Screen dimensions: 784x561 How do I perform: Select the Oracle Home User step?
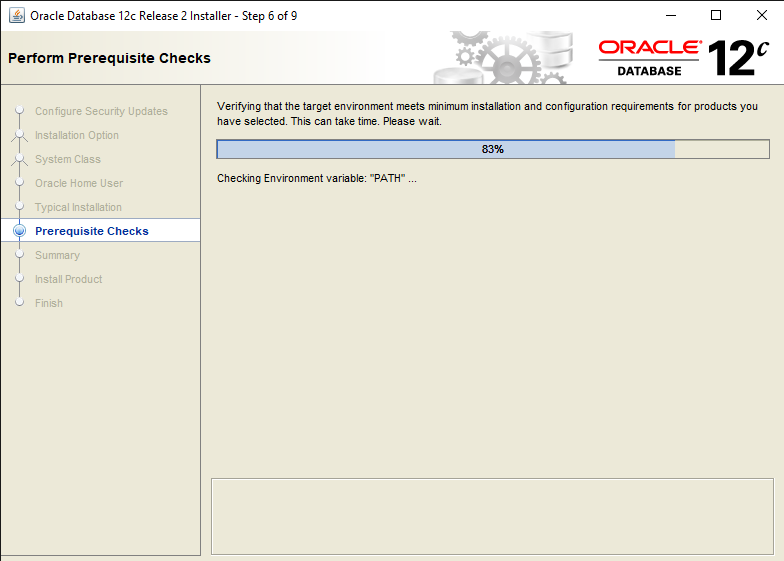[x=78, y=183]
